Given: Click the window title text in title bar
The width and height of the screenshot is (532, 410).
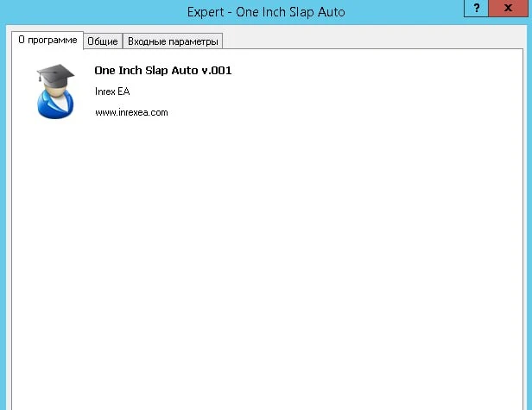Looking at the screenshot, I should pyautogui.click(x=266, y=13).
